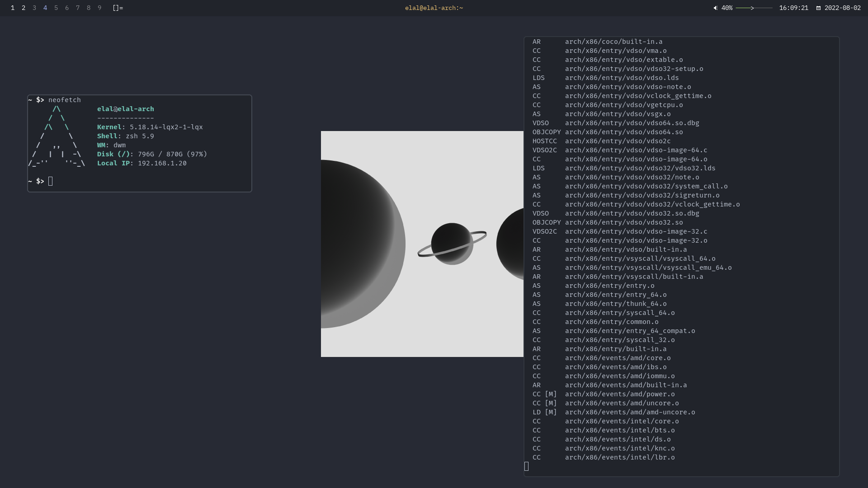Screen dimensions: 868x488
Task: Click arch/x86/events/intel/bts.o line
Action: (x=604, y=430)
